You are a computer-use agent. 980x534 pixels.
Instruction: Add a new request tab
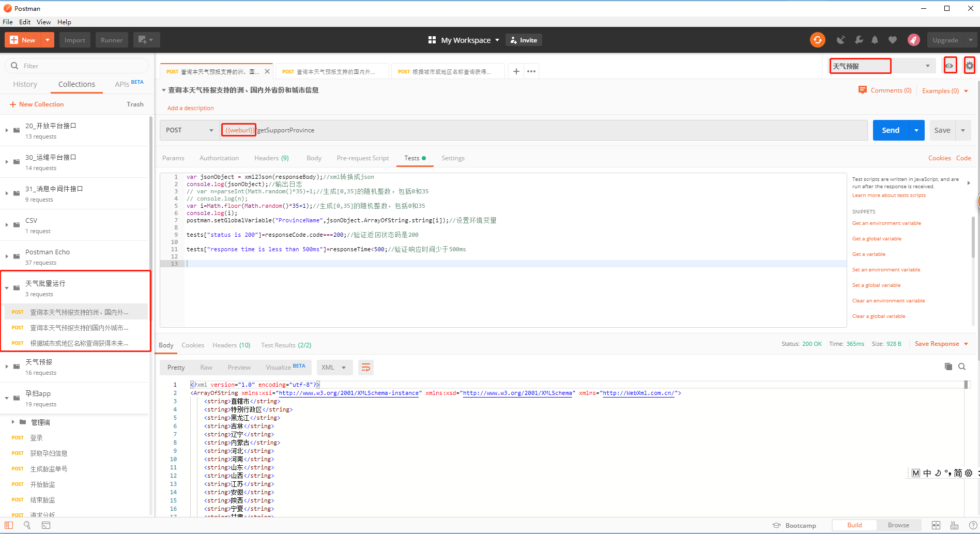click(516, 71)
